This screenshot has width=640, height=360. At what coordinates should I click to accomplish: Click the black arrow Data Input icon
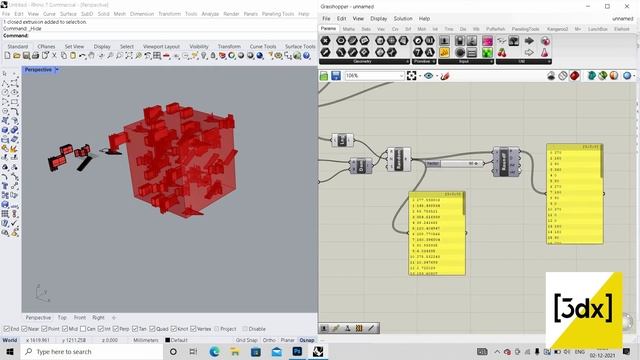tap(529, 41)
